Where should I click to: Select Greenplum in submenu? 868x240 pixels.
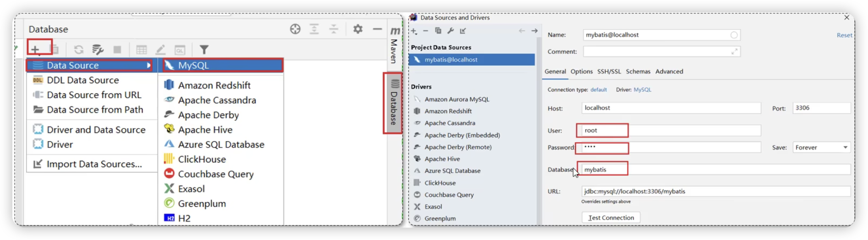221,203
